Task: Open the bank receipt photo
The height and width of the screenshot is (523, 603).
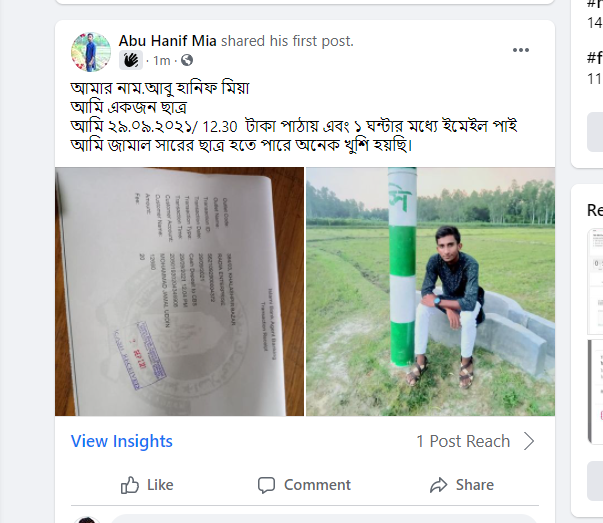Action: click(179, 291)
